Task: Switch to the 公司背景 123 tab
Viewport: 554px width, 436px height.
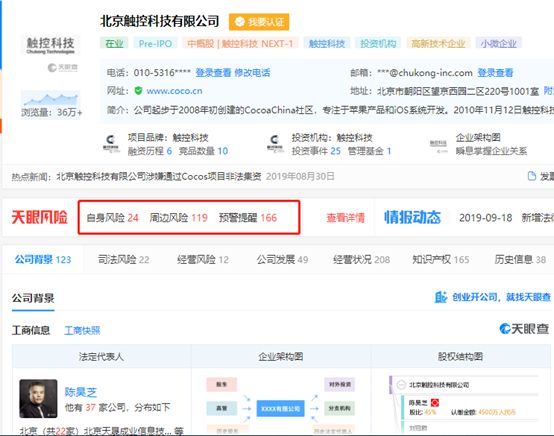Action: [x=43, y=259]
